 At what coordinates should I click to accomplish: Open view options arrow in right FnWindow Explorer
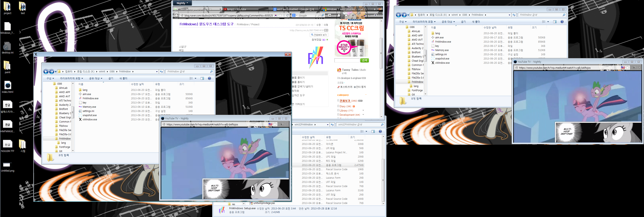[x=548, y=22]
